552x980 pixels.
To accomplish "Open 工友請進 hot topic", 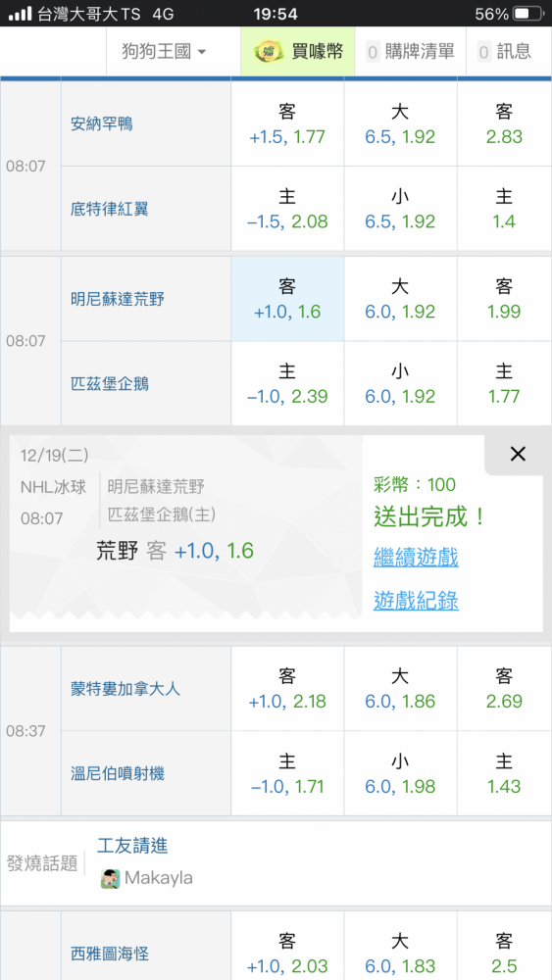I will [x=132, y=847].
